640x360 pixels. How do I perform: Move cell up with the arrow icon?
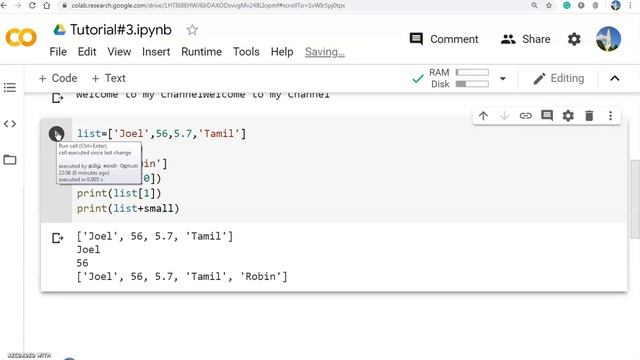483,116
